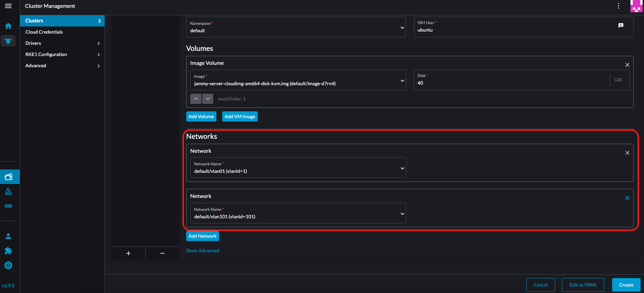The image size is (644, 293).
Task: Open Users & Authentication person icon
Action: click(8, 236)
